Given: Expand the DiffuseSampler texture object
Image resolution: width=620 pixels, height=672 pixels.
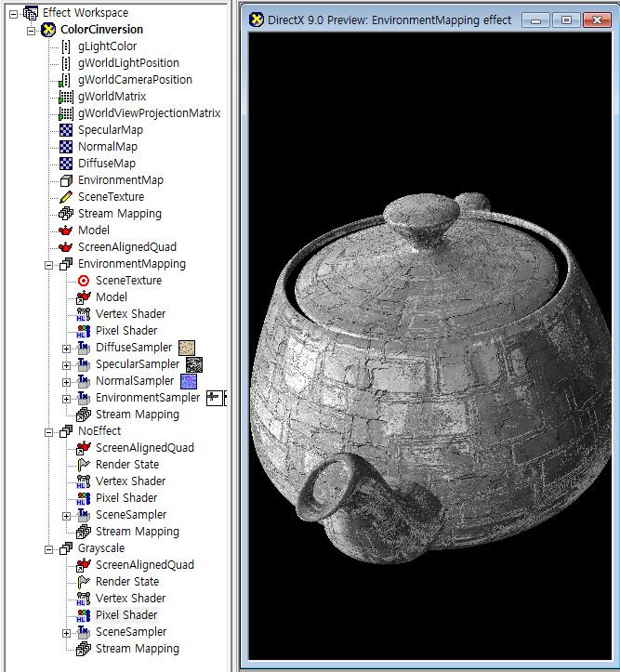Looking at the screenshot, I should coord(66,349).
